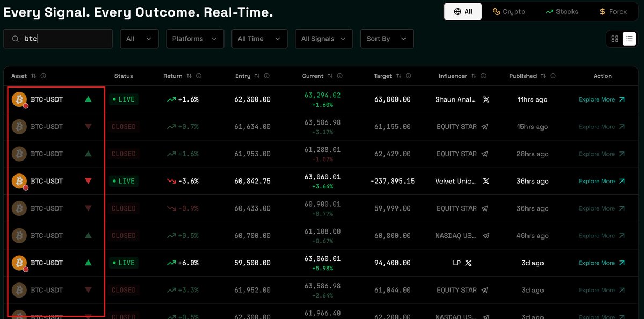Explore More for Velvet Unic... signal
Screen dimensions: 644x319
[602, 181]
